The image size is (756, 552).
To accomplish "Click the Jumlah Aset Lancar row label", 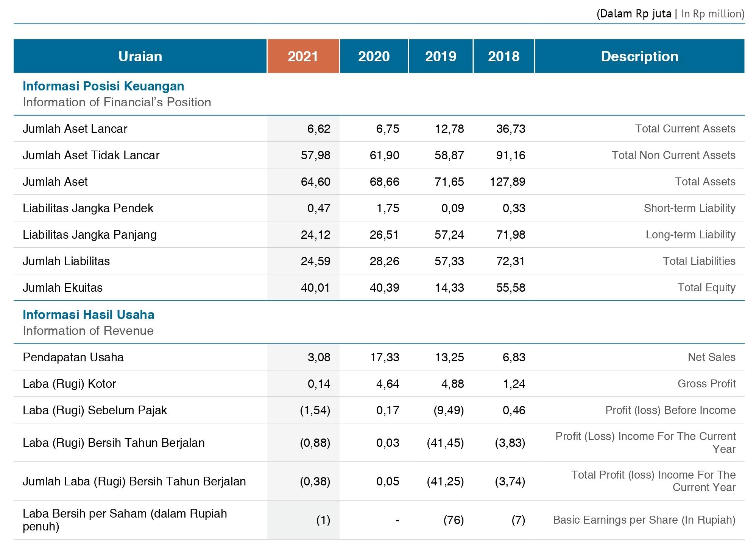I will pyautogui.click(x=75, y=129).
